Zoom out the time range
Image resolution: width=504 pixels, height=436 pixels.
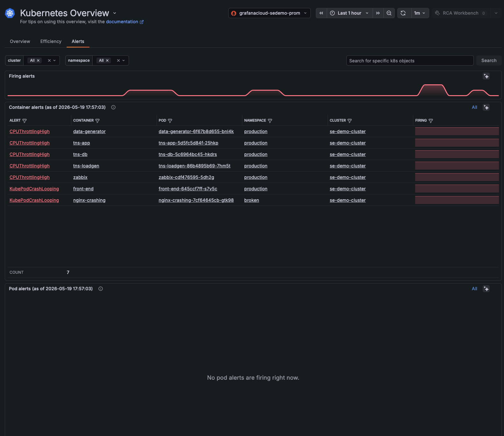389,13
